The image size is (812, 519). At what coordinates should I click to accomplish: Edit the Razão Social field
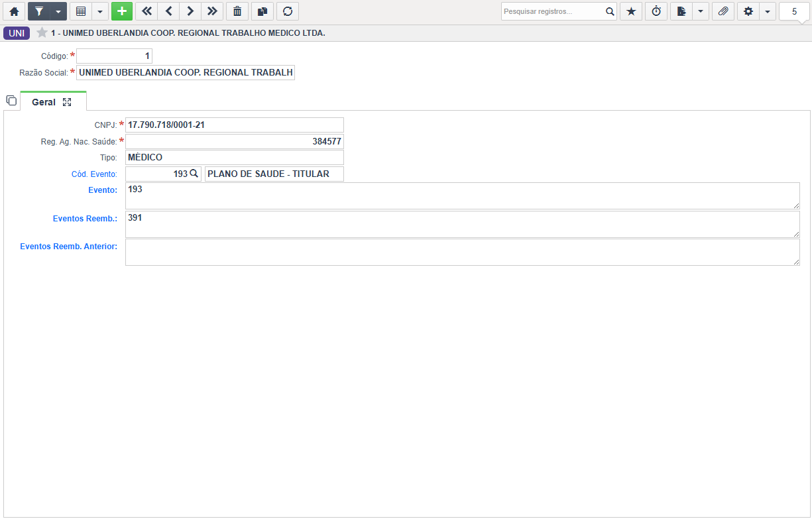[x=186, y=72]
